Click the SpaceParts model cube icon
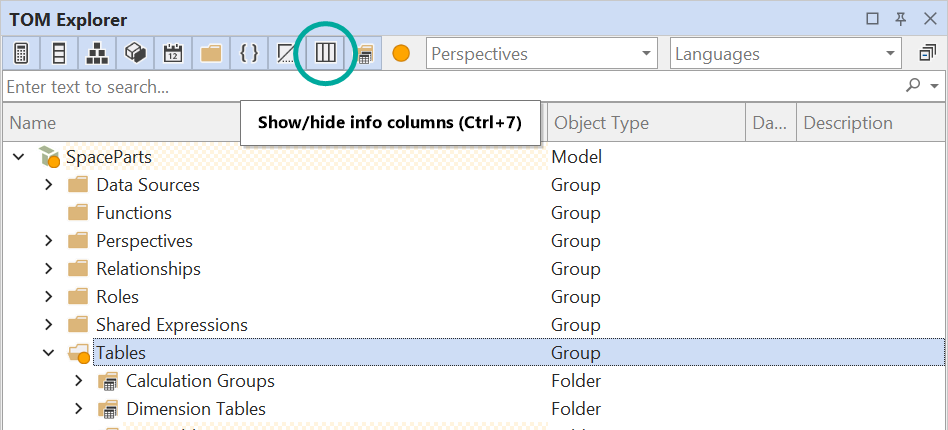Screen dimensions: 948x430 pyautogui.click(x=50, y=157)
